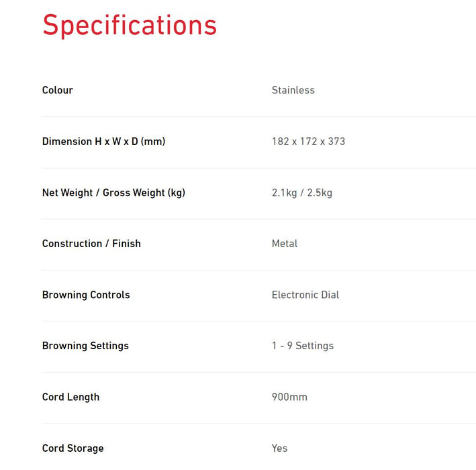Screen dimensions: 476x470
Task: Select the Stainless colour value
Action: (x=293, y=90)
